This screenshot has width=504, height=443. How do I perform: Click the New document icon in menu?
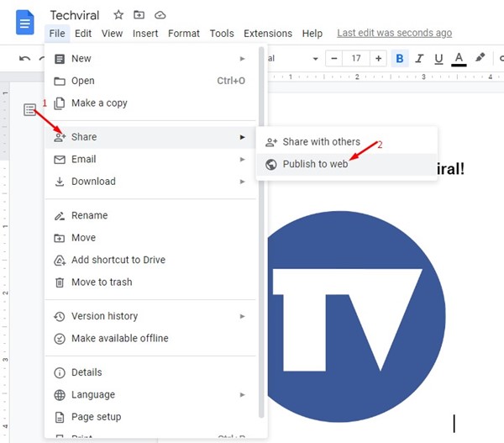coord(60,59)
